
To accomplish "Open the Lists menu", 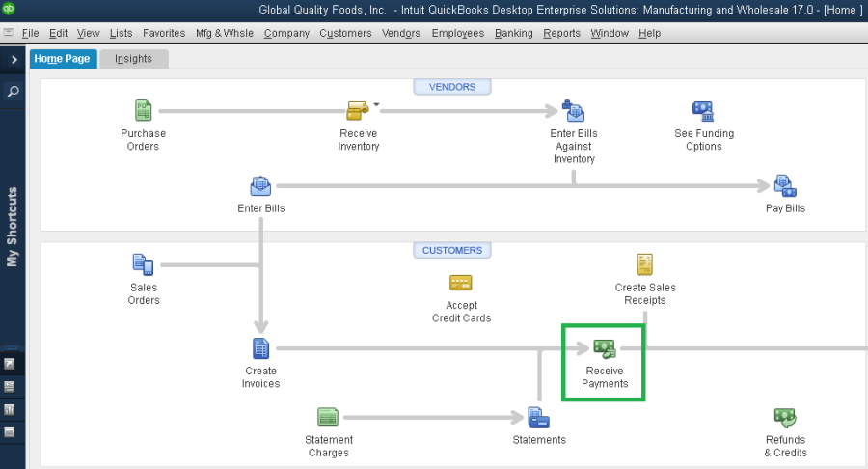I will pyautogui.click(x=121, y=33).
